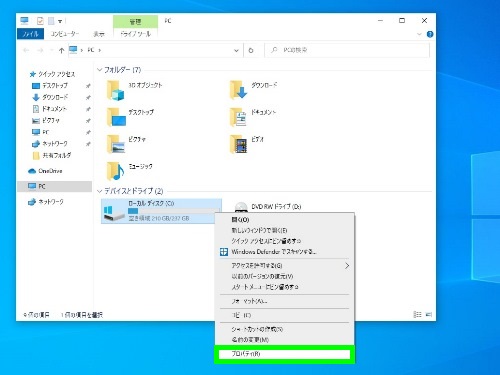
Task: Choose Copy in the context menu
Action: tap(284, 315)
